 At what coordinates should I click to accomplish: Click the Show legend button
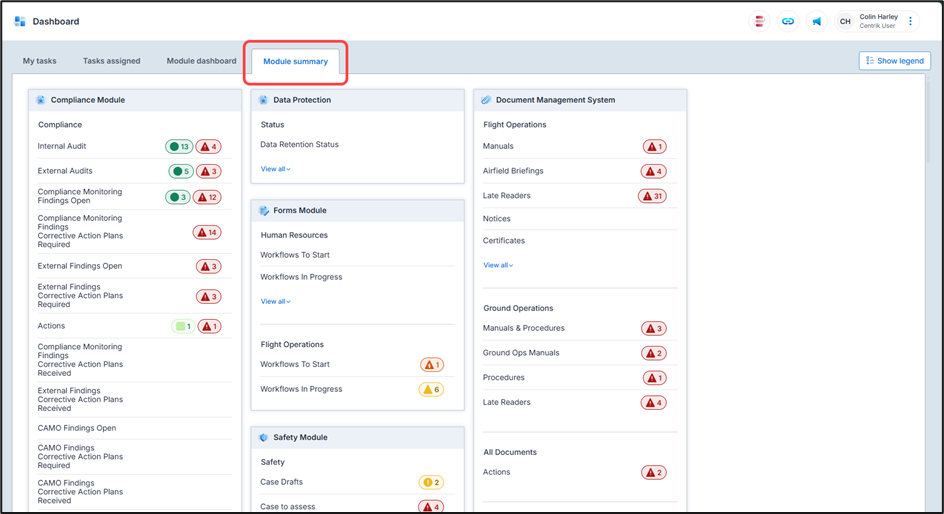pos(894,61)
